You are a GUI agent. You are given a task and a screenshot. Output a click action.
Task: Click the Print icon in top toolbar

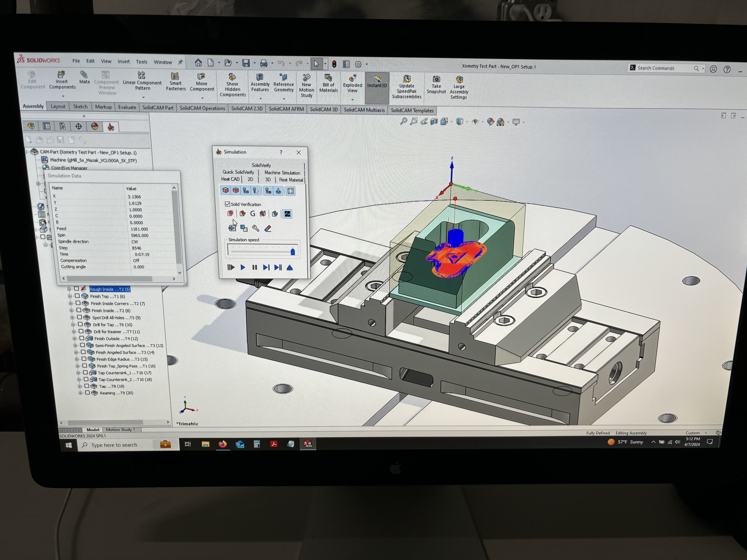click(x=264, y=63)
